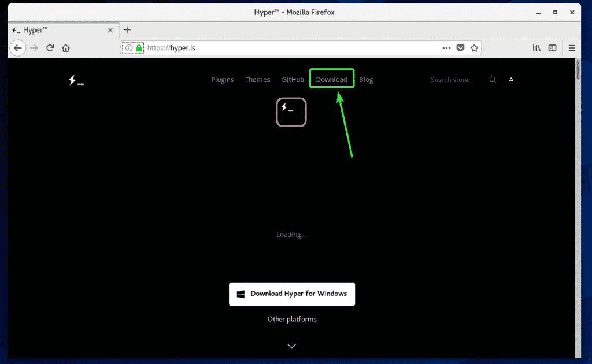Open the Blog navigation link
The width and height of the screenshot is (592, 364).
pos(366,80)
